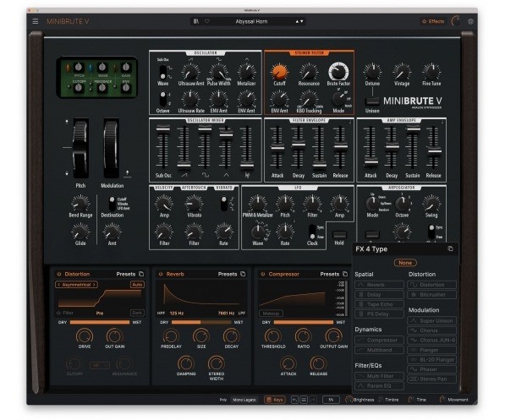This screenshot has height=420, width=505.
Task: Choose Param EQ in FX 4 Type list
Action: pyautogui.click(x=379, y=385)
